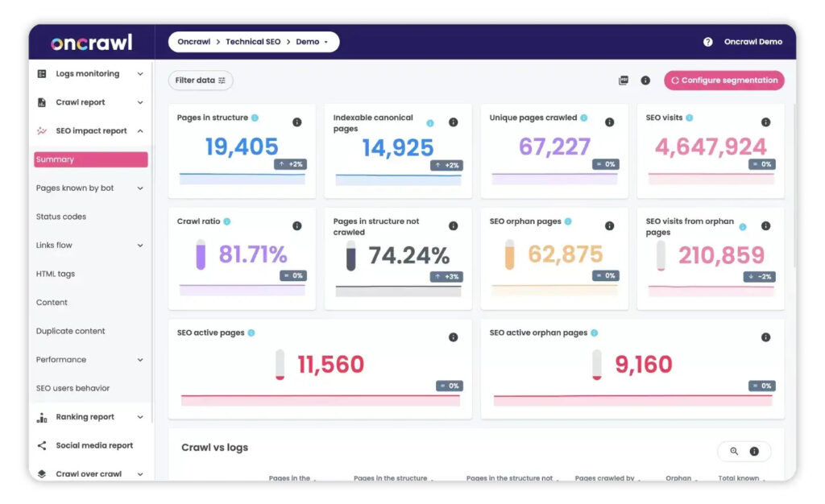
Task: Open the Ranking report via its chart icon
Action: click(x=40, y=416)
